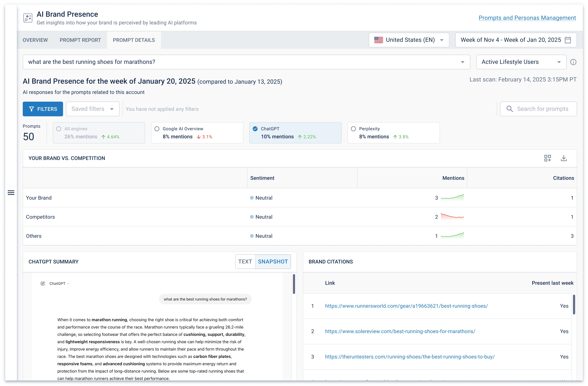The image size is (588, 386).
Task: Open the calendar icon for date range
Action: [x=568, y=40]
